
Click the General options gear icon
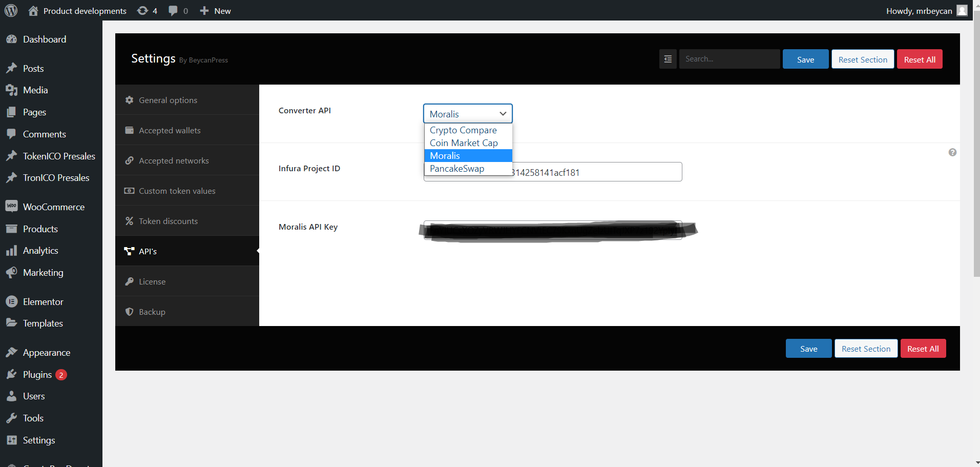coord(130,100)
